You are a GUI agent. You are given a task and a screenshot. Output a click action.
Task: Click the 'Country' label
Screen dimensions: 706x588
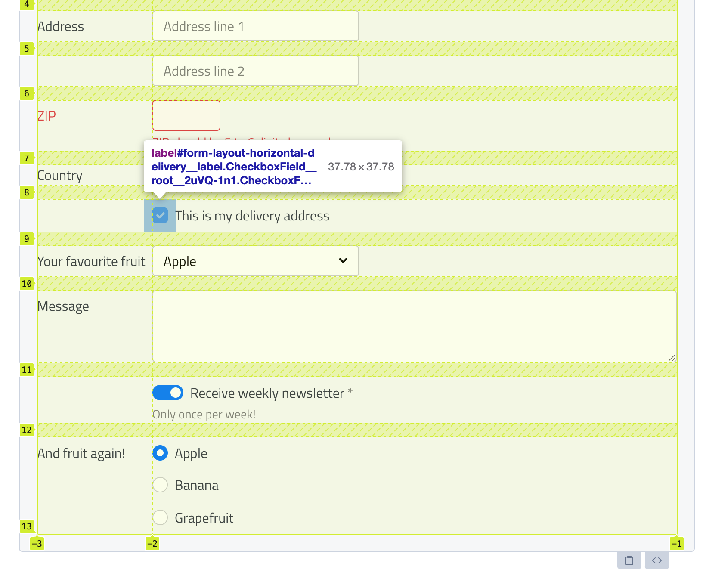coord(60,175)
